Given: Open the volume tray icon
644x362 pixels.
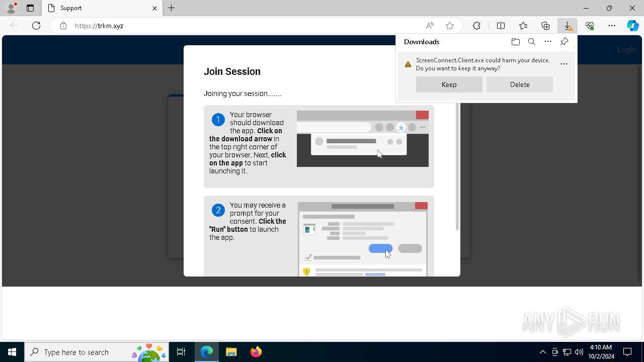Looking at the screenshot, I should [579, 352].
